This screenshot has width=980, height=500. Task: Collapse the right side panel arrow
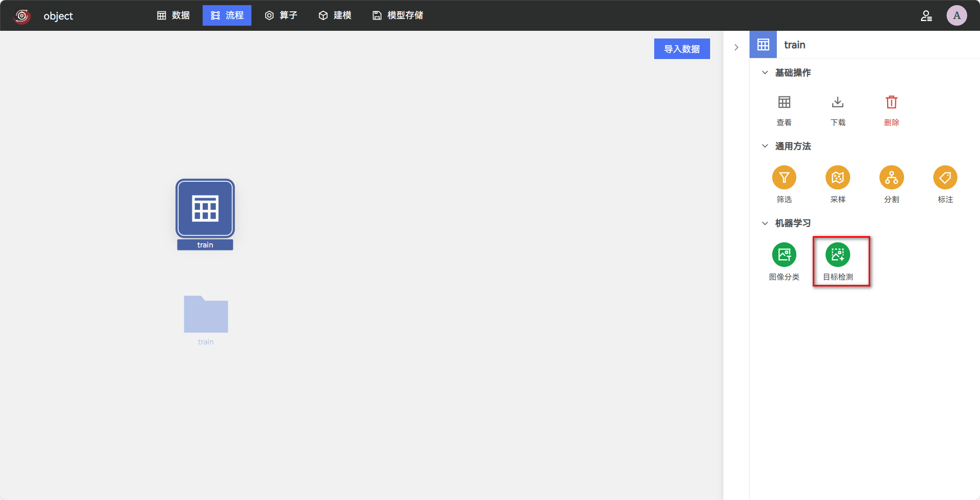pyautogui.click(x=736, y=47)
